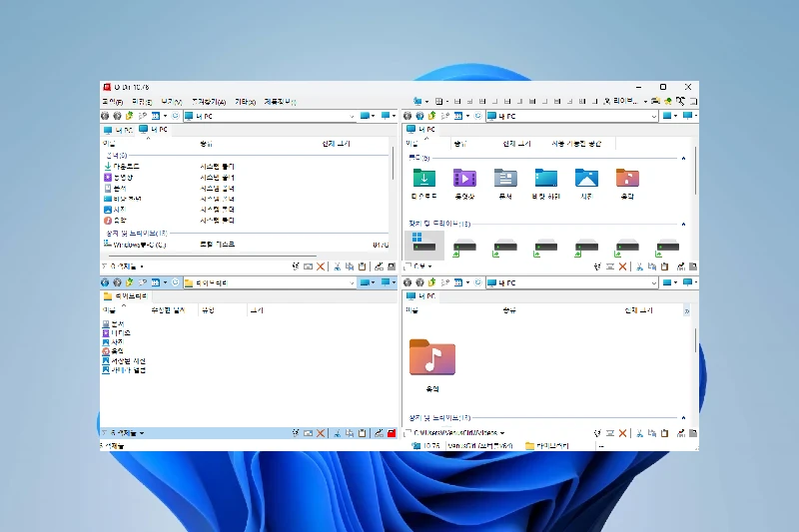Screen dimensions: 799x532
Task: Expand the 라이브러리 address combo box
Action: [x=352, y=282]
